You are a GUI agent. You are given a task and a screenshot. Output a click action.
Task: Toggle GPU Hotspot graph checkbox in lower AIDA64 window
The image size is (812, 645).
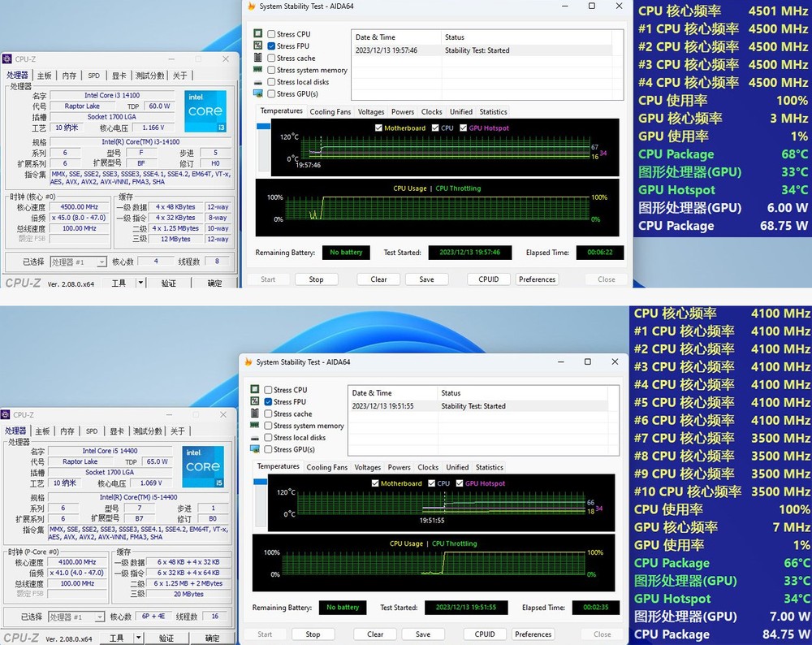click(x=460, y=483)
